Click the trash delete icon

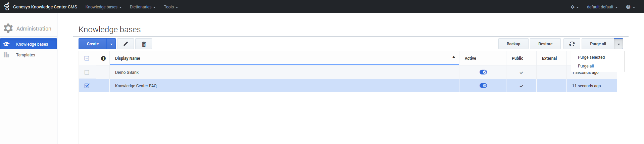click(144, 44)
